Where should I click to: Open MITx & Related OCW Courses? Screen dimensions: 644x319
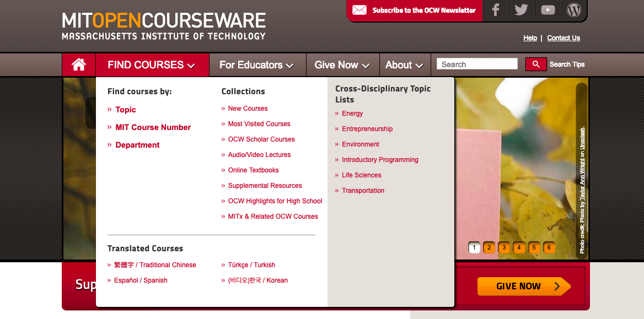coord(273,217)
